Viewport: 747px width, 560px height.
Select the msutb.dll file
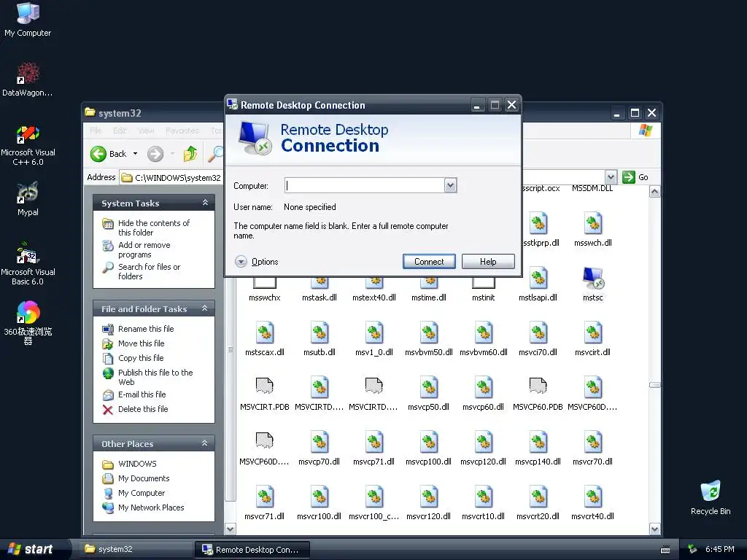click(x=320, y=339)
